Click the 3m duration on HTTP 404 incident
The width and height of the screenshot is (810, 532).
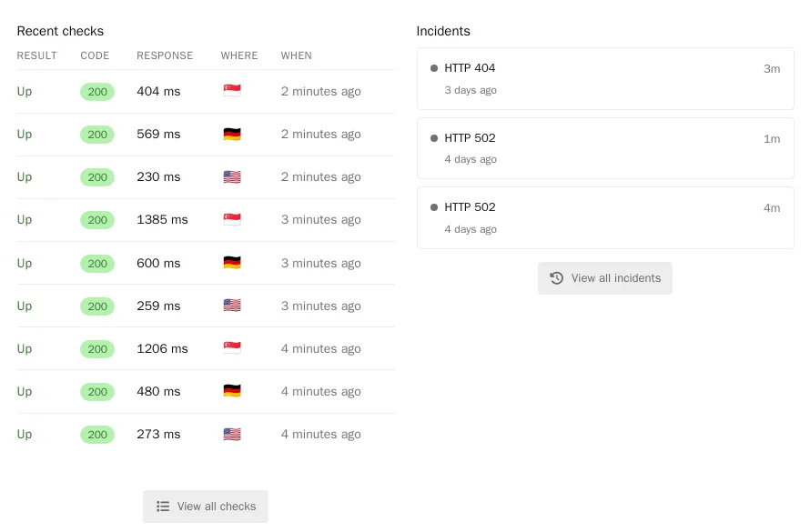click(x=772, y=69)
